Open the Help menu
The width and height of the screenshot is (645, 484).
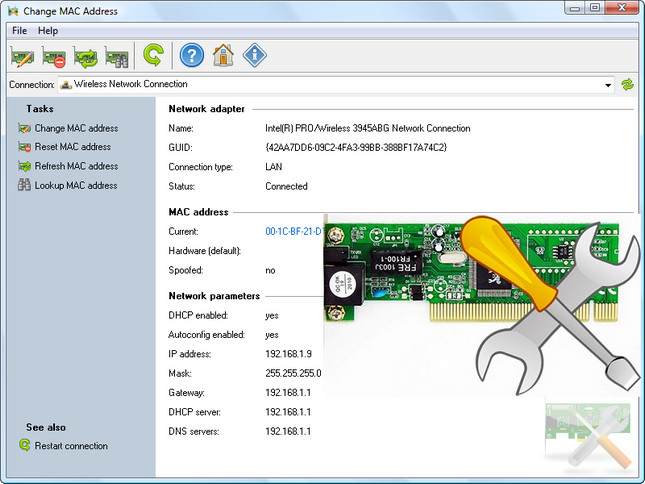pos(48,31)
